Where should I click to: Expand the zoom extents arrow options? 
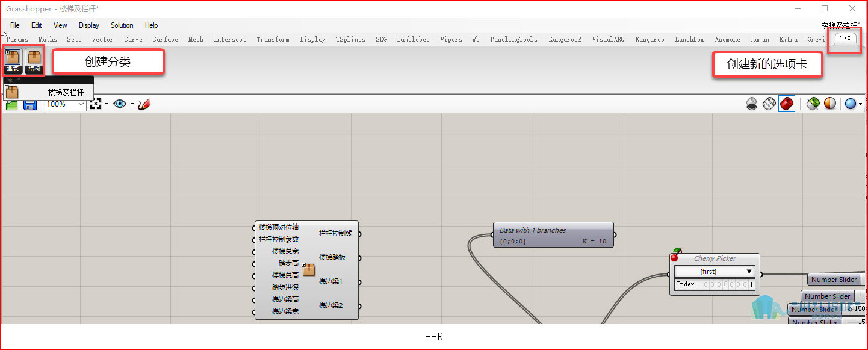tap(106, 104)
